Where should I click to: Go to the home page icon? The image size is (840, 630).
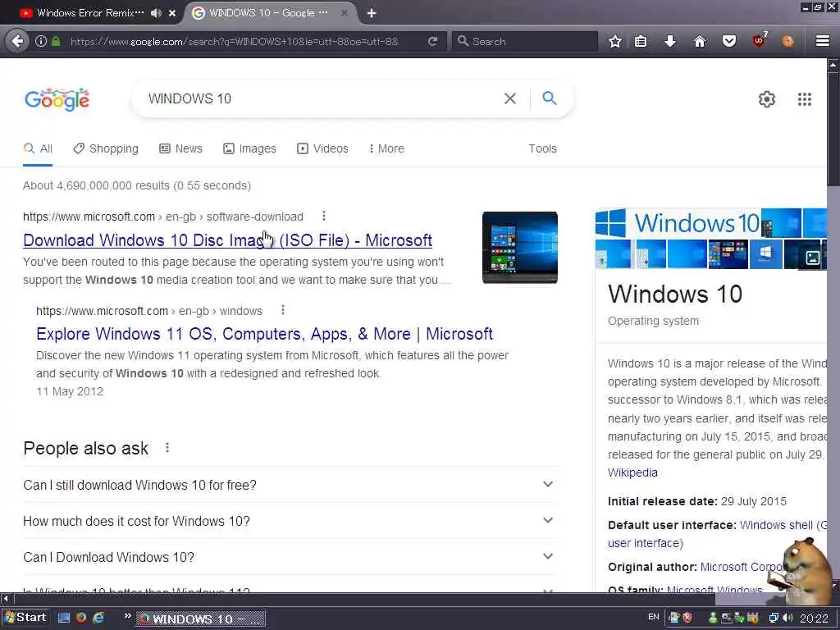pyautogui.click(x=700, y=41)
